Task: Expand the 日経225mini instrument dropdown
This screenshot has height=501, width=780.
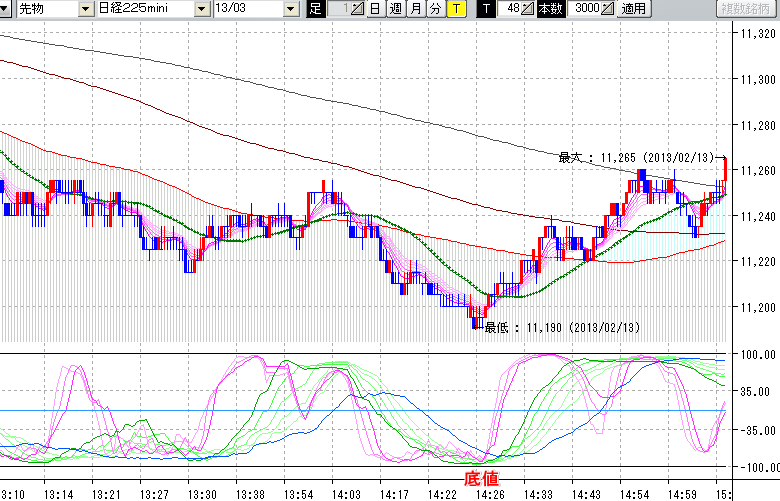Action: pos(203,9)
